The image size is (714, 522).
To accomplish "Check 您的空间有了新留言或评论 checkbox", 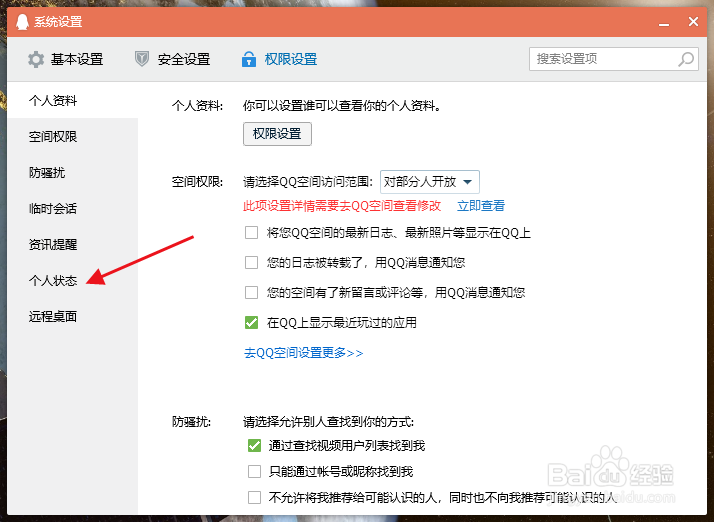I will (251, 292).
